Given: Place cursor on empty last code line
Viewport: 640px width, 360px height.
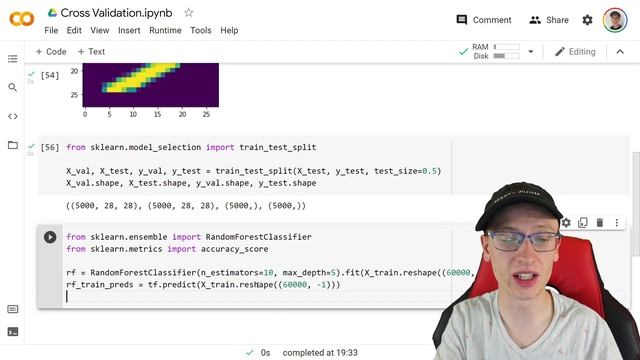Looking at the screenshot, I should (257, 297).
